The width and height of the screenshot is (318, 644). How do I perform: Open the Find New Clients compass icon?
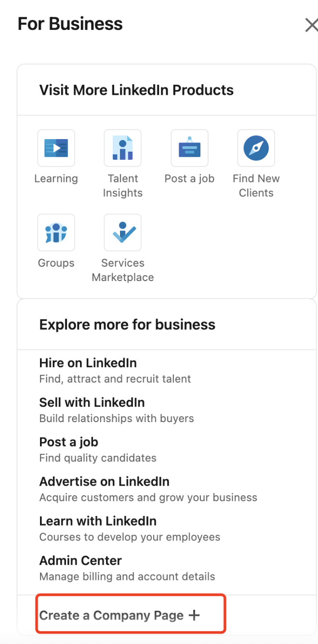256,148
